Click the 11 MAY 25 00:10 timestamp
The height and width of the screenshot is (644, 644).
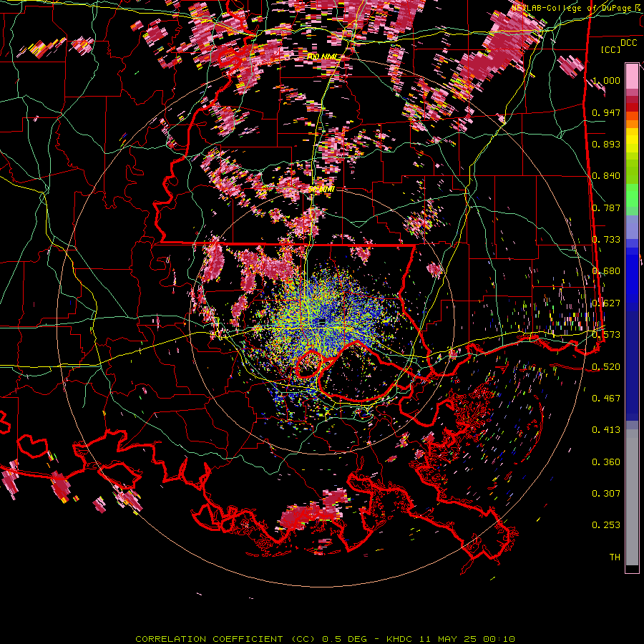(469, 639)
